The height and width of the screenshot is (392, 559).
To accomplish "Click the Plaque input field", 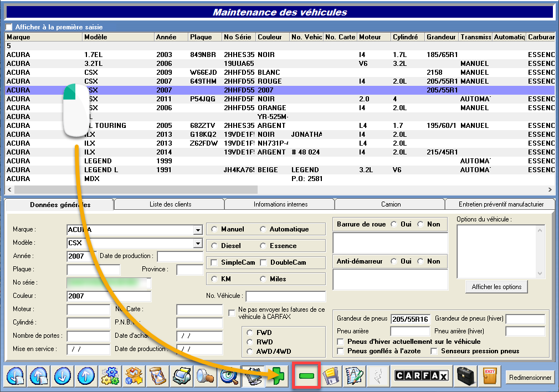I will 94,270.
